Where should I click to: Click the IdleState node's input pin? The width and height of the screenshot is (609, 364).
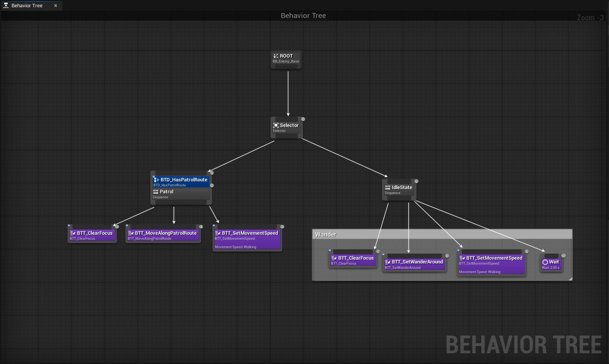[399, 181]
